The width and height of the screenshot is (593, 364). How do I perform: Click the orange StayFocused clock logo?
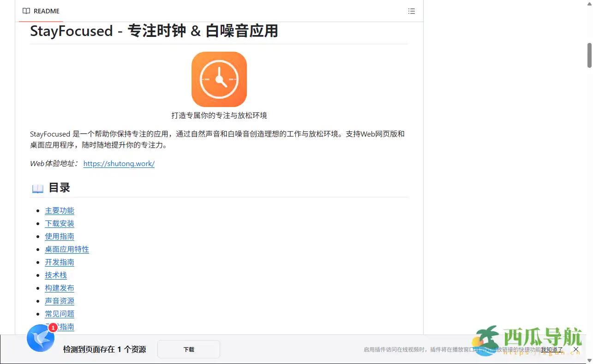click(x=219, y=79)
